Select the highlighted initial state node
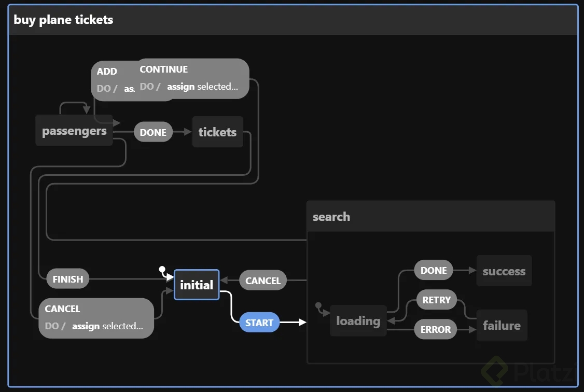Screen dimensions: 584x392 [197, 285]
